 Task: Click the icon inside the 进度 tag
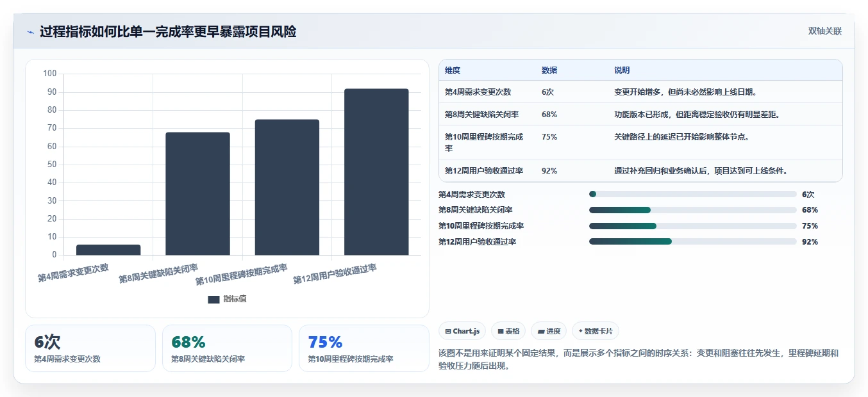[x=541, y=332]
